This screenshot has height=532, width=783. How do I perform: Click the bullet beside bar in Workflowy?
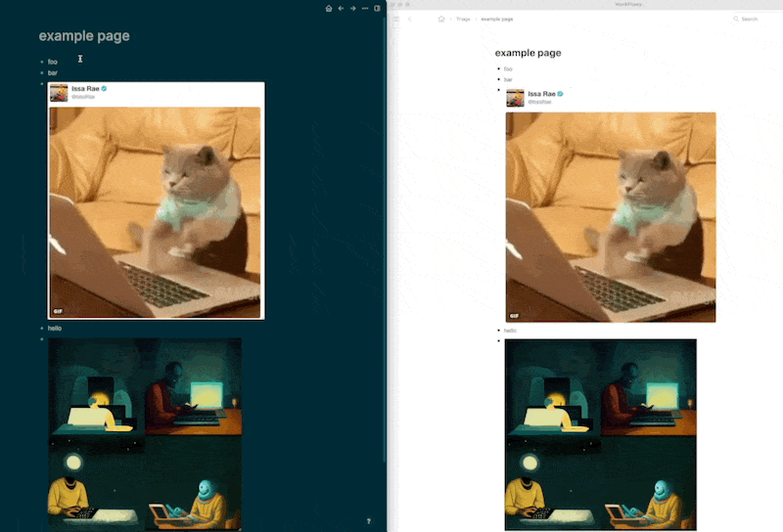tap(498, 79)
